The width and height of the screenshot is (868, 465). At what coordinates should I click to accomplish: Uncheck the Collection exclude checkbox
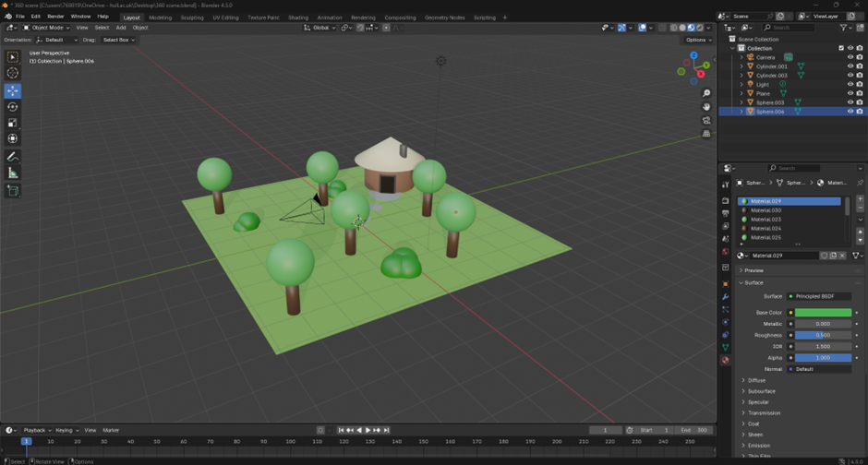(x=841, y=48)
